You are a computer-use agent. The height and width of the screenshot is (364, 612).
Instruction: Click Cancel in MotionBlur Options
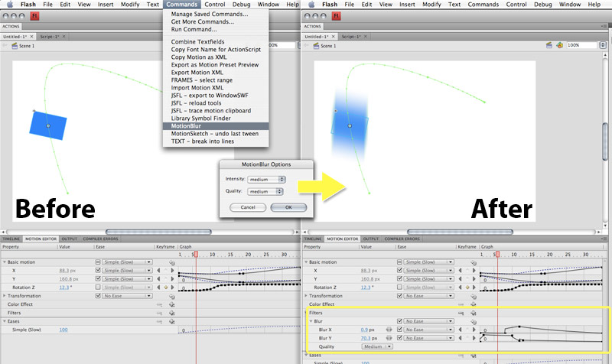point(248,207)
